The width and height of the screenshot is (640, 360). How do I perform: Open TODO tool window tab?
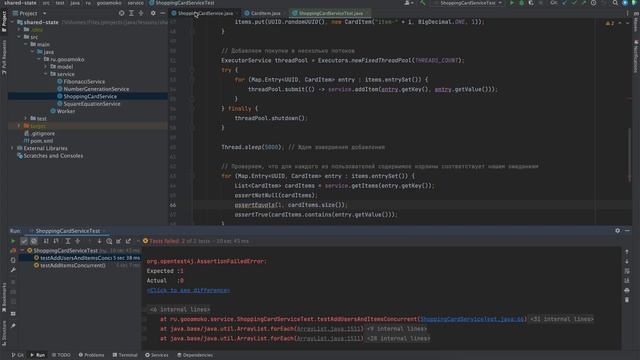coord(61,355)
